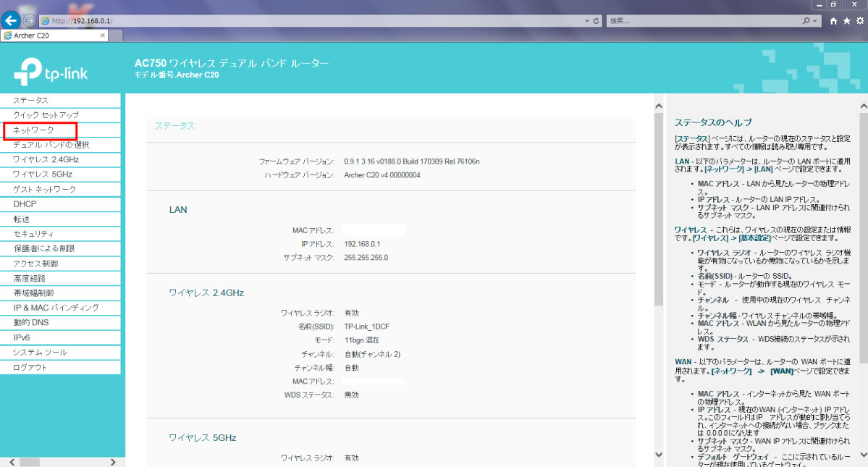Click ログアウト to log out
The height and width of the screenshot is (467, 868).
click(30, 368)
